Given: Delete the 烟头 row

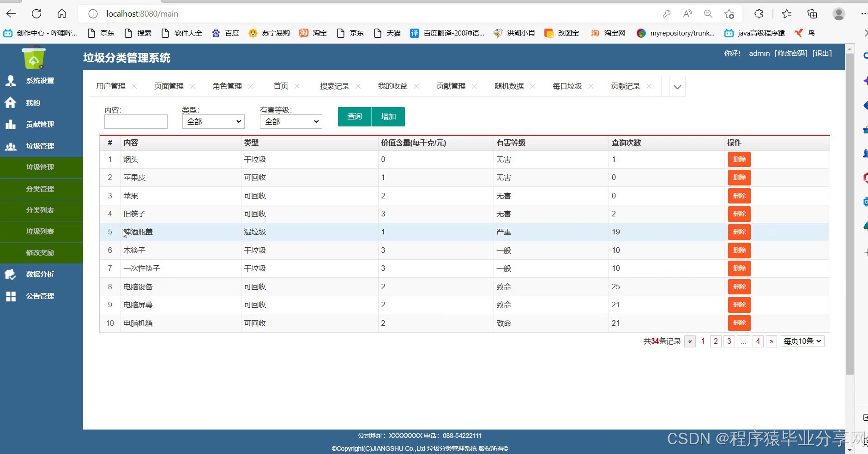Looking at the screenshot, I should [739, 160].
